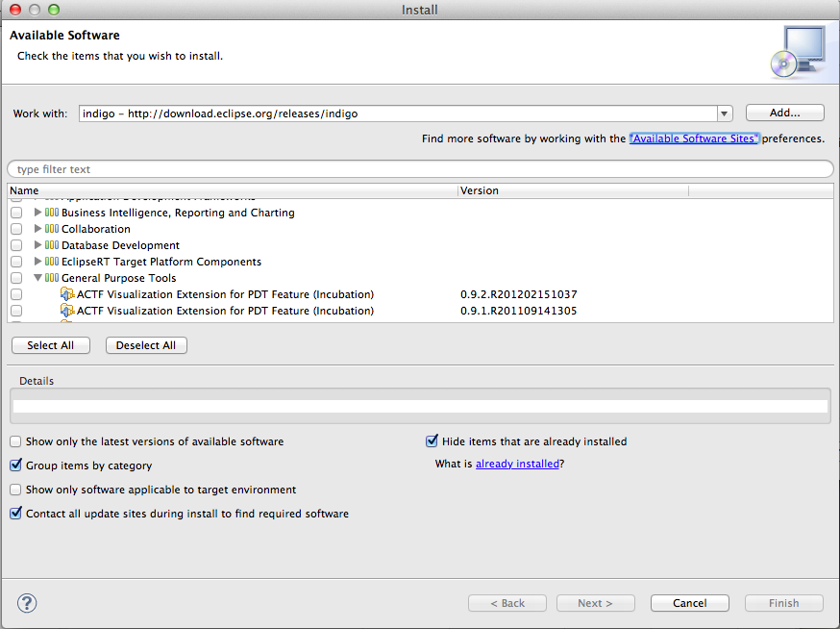Select EclipseRT Target Platform Components label
Screen dimensions: 840x629
point(161,262)
